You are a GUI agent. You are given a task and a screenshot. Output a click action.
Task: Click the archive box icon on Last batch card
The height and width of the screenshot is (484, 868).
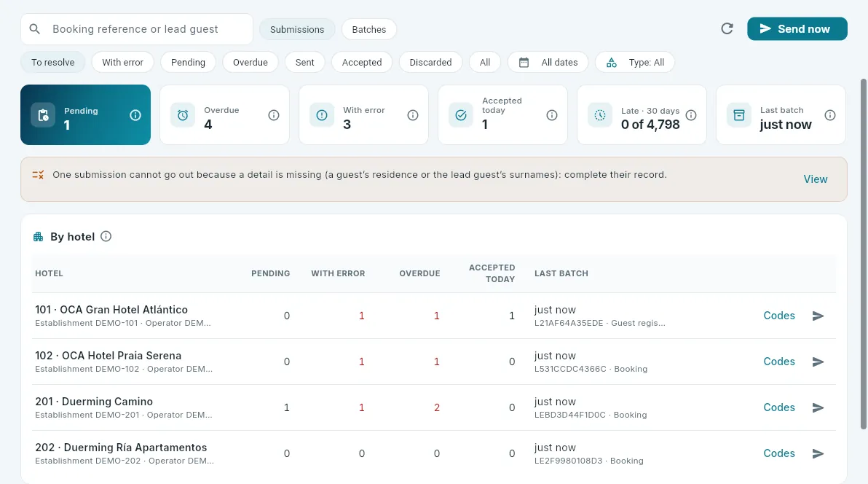[x=739, y=115]
